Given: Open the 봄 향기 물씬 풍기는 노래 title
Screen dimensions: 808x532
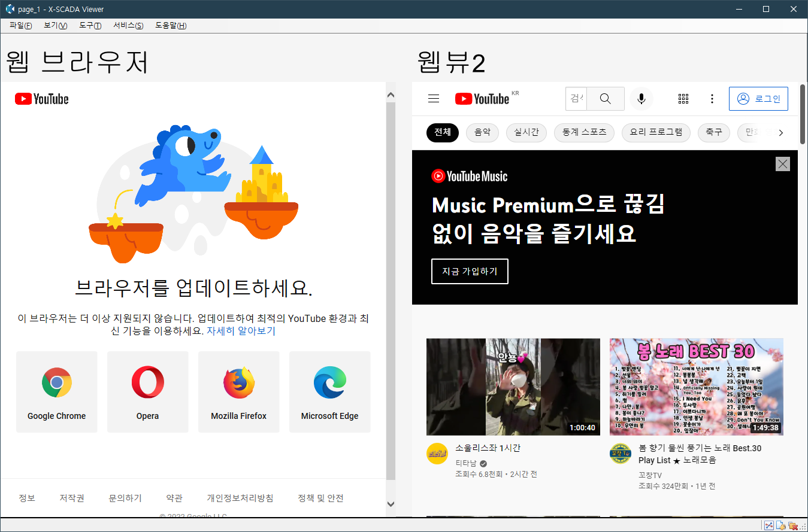Looking at the screenshot, I should (700, 454).
